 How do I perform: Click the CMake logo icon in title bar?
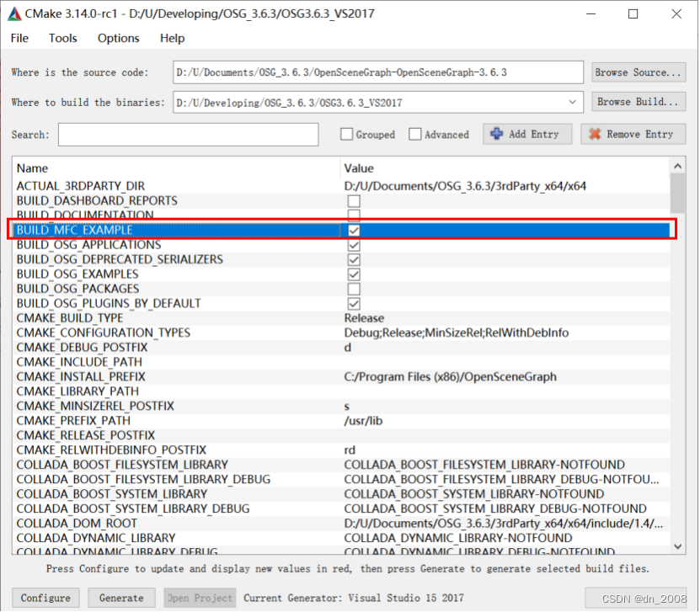coord(14,13)
